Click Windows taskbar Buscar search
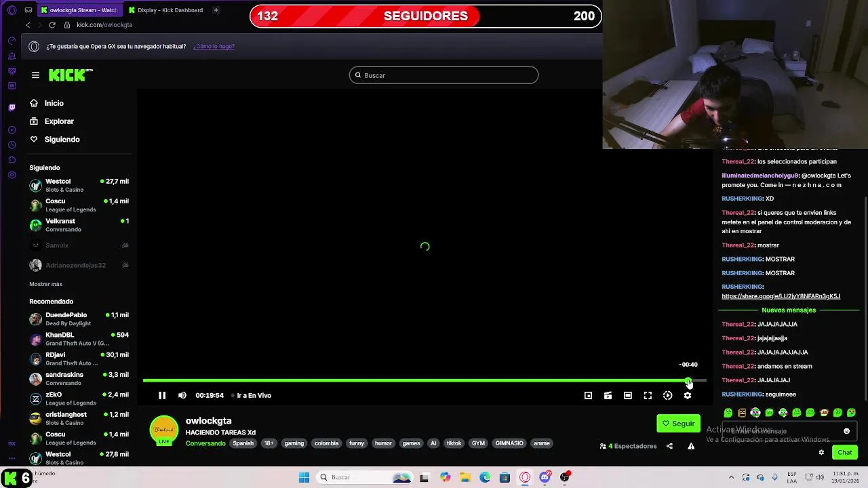This screenshot has height=488, width=868. click(x=366, y=477)
